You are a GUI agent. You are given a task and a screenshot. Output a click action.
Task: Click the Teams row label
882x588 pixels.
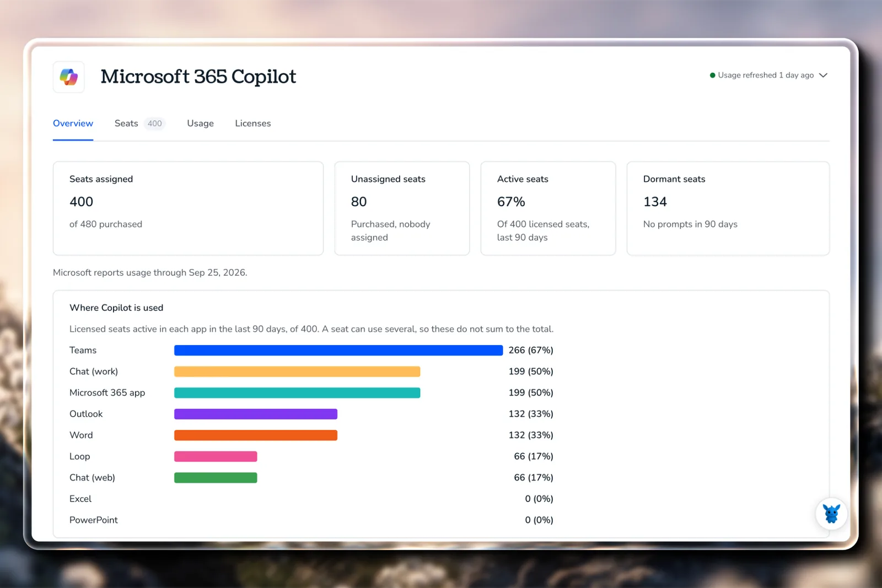[x=83, y=350]
